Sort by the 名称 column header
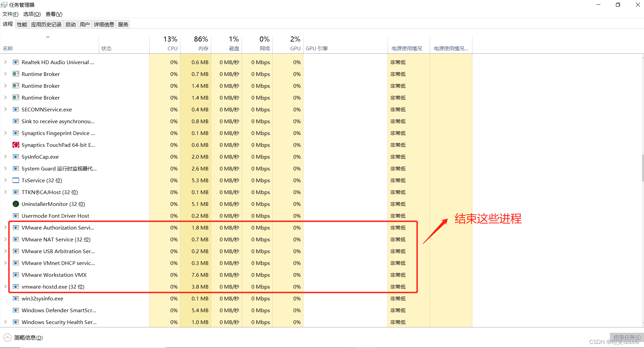Image resolution: width=644 pixels, height=348 pixels. pos(50,44)
